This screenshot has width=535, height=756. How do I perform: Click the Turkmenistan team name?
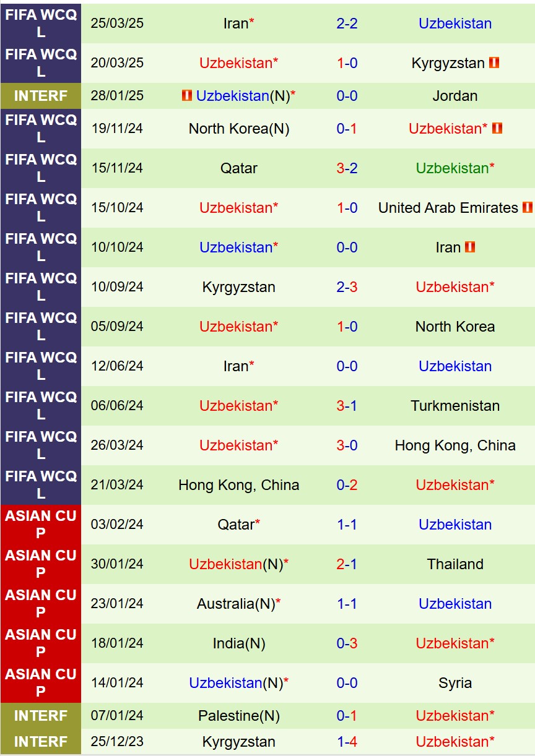tap(455, 406)
